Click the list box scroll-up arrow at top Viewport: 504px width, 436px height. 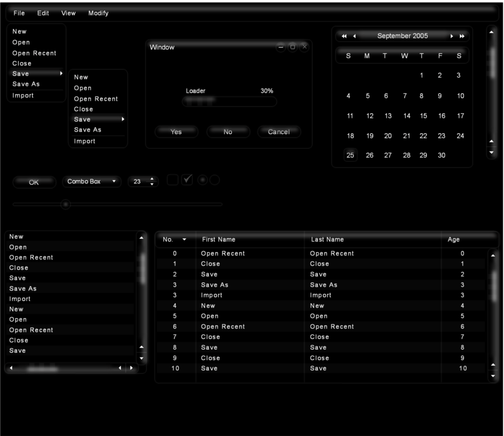[x=142, y=238]
